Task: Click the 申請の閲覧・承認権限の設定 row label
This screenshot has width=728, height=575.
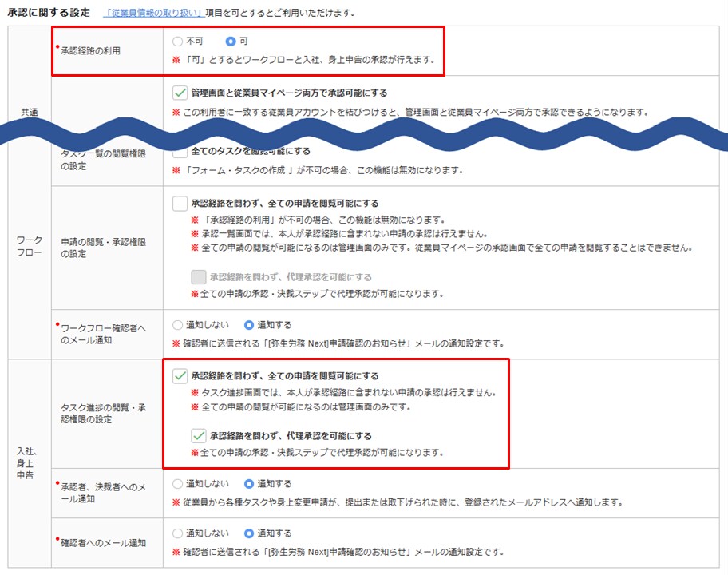Action: tap(105, 248)
